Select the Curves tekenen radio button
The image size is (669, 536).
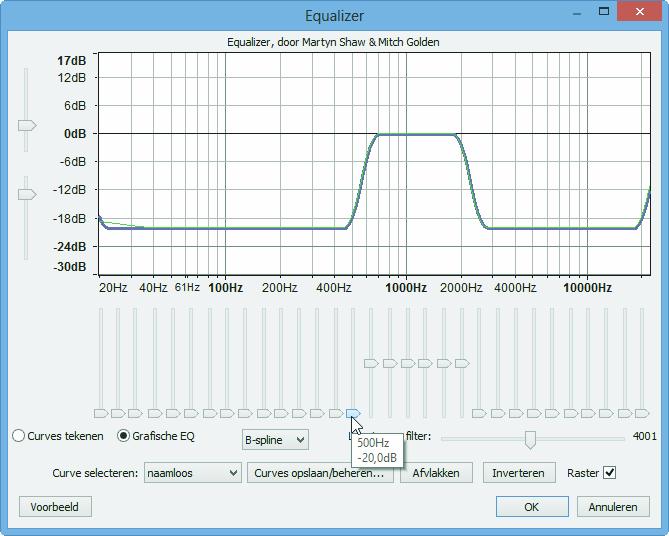pos(19,436)
